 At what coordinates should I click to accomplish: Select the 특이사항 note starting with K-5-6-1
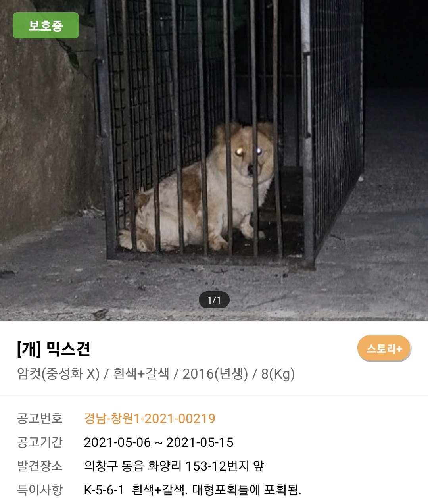(193, 490)
